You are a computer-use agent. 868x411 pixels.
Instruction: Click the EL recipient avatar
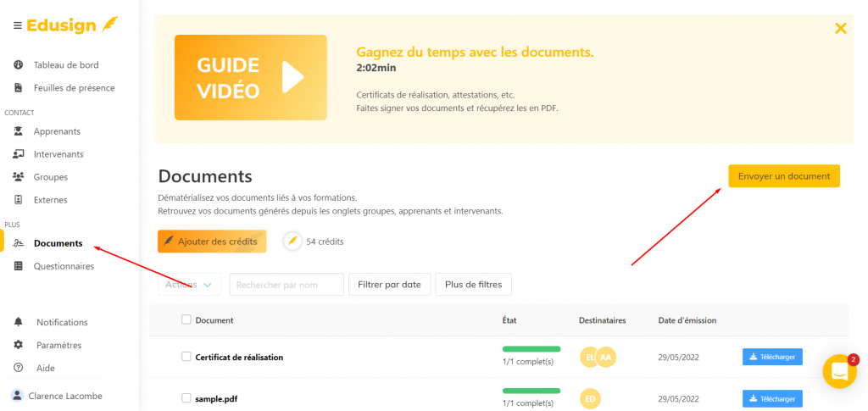pos(588,357)
